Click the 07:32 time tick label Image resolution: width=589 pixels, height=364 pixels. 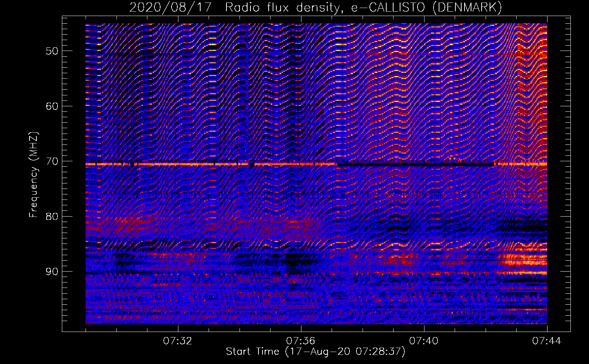[x=178, y=341]
